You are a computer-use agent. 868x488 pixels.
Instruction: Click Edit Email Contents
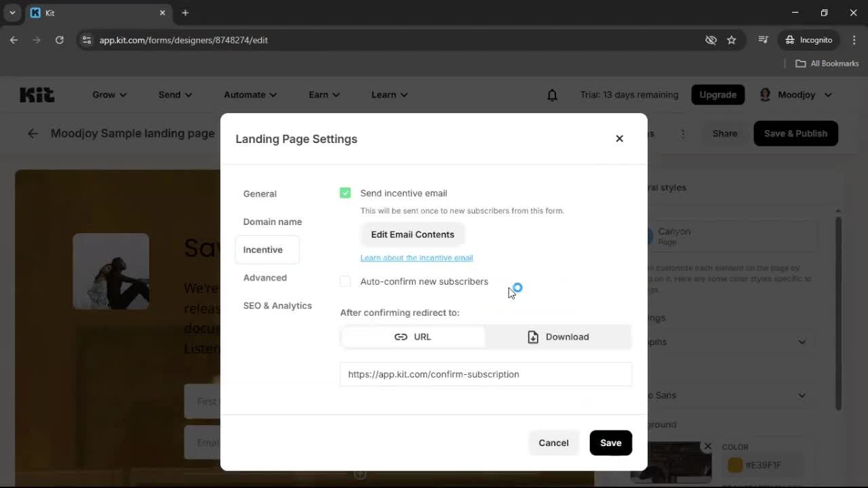pos(412,234)
